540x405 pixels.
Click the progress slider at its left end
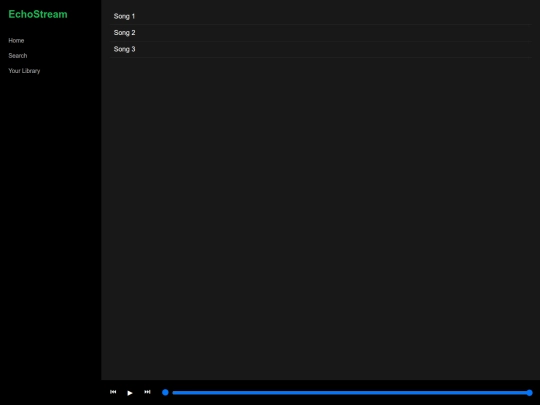[165, 392]
